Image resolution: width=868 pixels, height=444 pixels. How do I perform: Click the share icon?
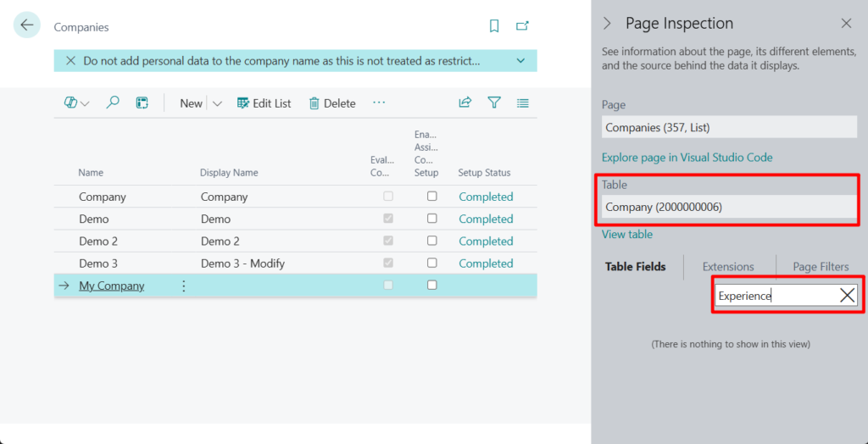pos(465,103)
